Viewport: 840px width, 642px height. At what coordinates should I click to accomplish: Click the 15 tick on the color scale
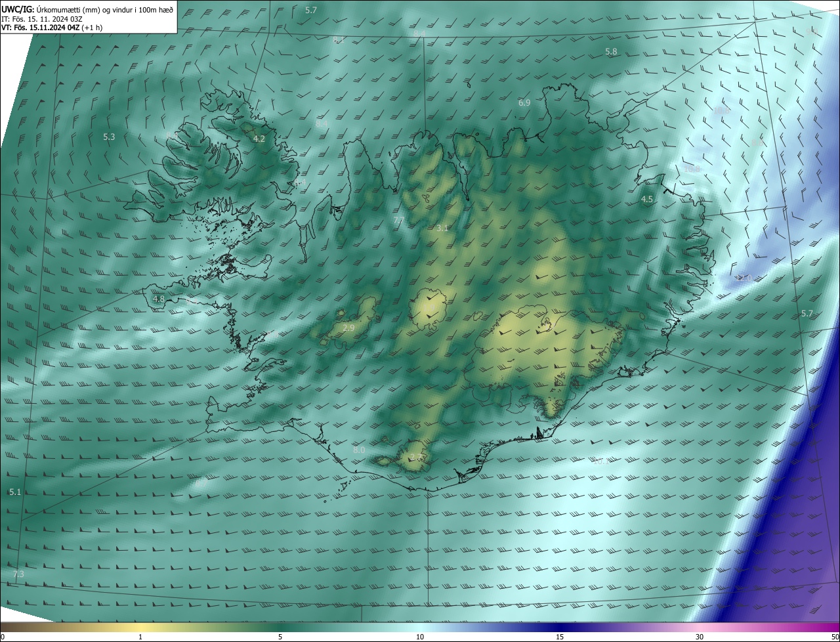(x=560, y=637)
